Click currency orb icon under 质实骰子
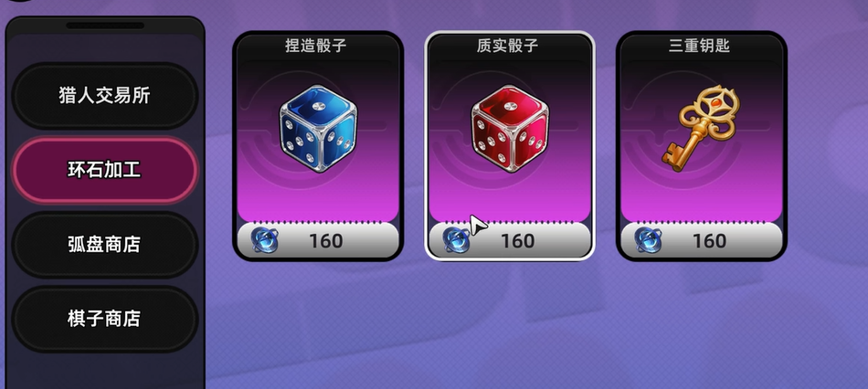 coord(456,241)
